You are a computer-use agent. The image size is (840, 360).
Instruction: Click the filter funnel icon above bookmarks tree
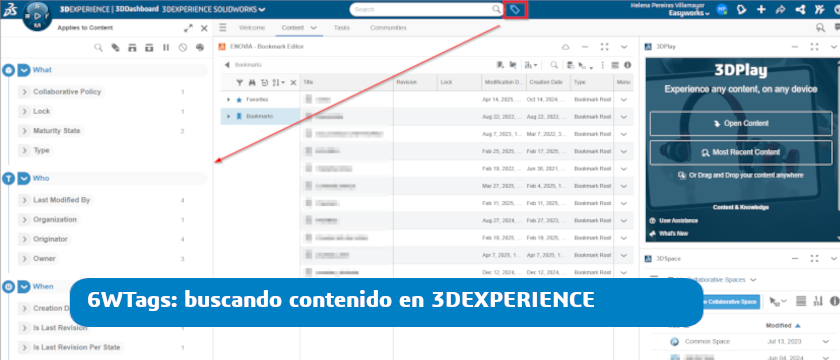pos(240,82)
